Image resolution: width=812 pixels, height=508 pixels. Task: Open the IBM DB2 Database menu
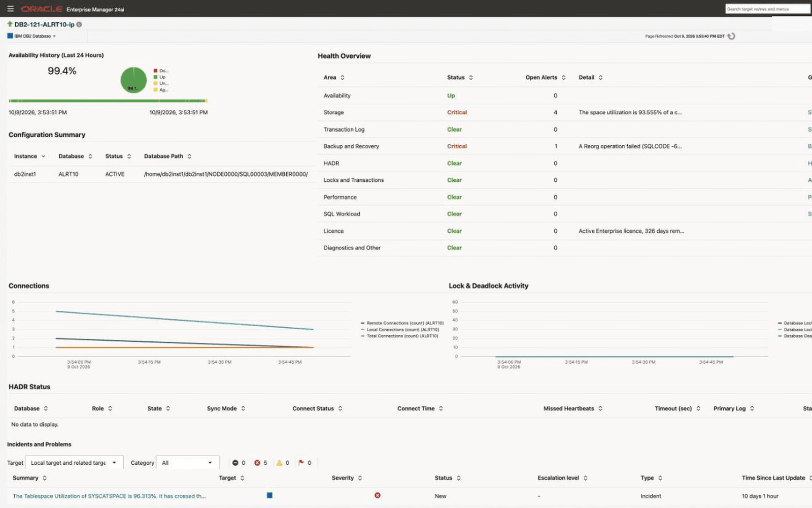coord(31,36)
